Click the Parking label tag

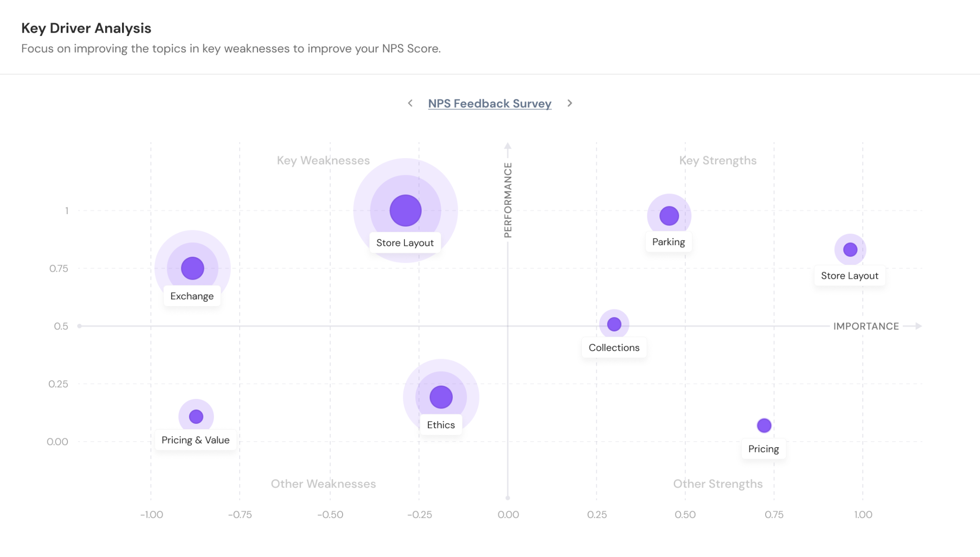668,242
